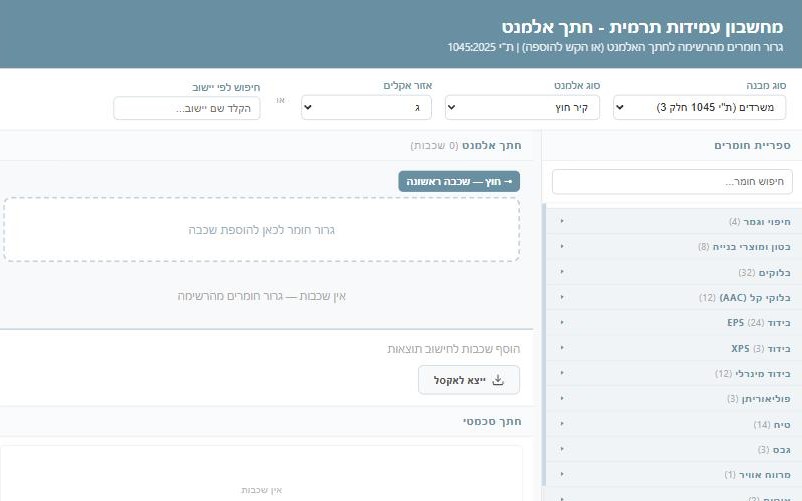
Task: Click the חתך אלמנט (0 שכבות) heading
Action: pyautogui.click(x=466, y=146)
